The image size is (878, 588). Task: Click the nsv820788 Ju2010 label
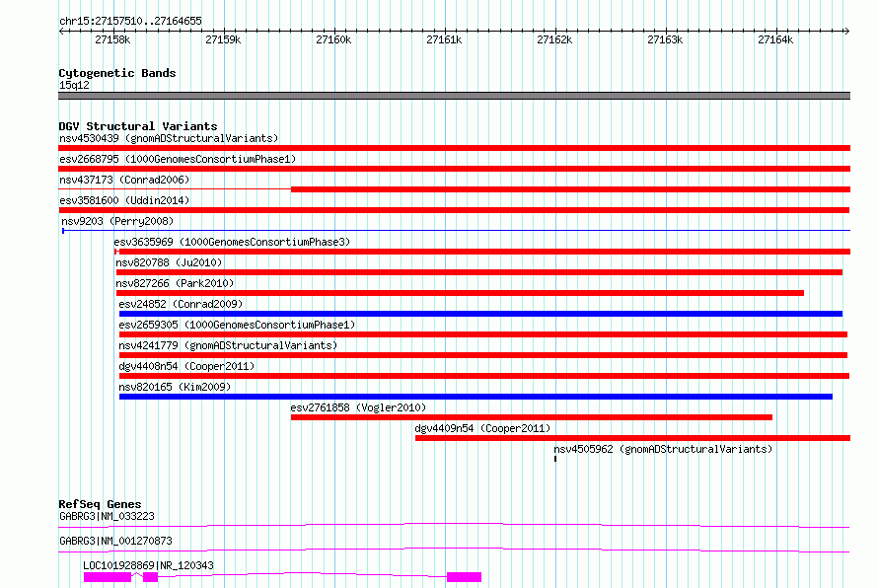(x=169, y=262)
